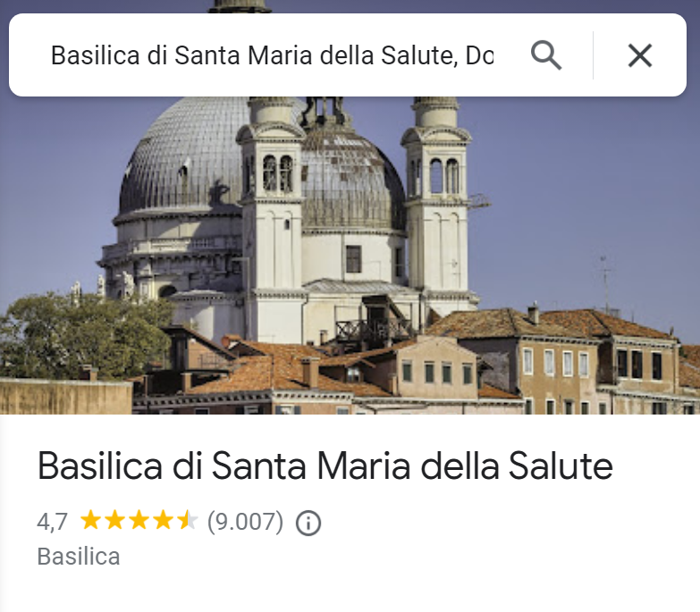
Task: Open the (9.007) reviews link
Action: (x=245, y=522)
